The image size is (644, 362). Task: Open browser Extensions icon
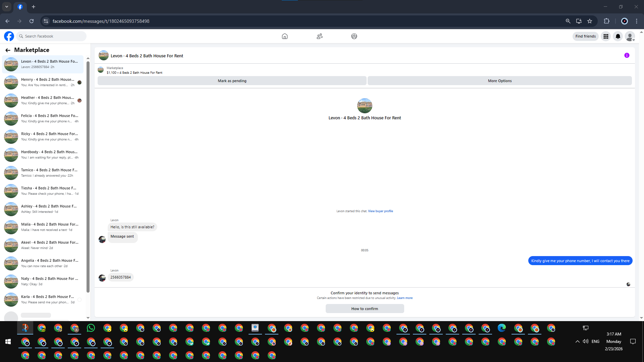tap(606, 21)
